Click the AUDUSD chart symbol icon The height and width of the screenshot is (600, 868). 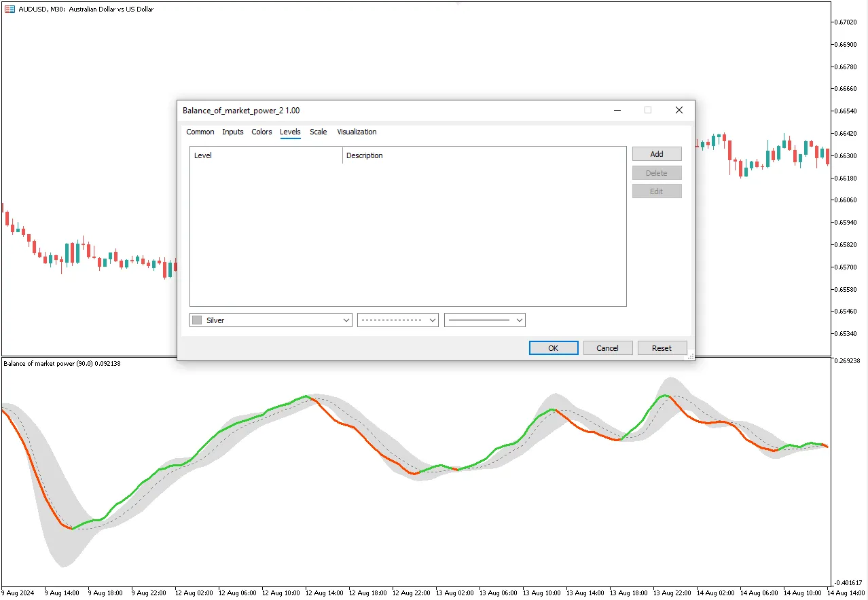click(10, 9)
